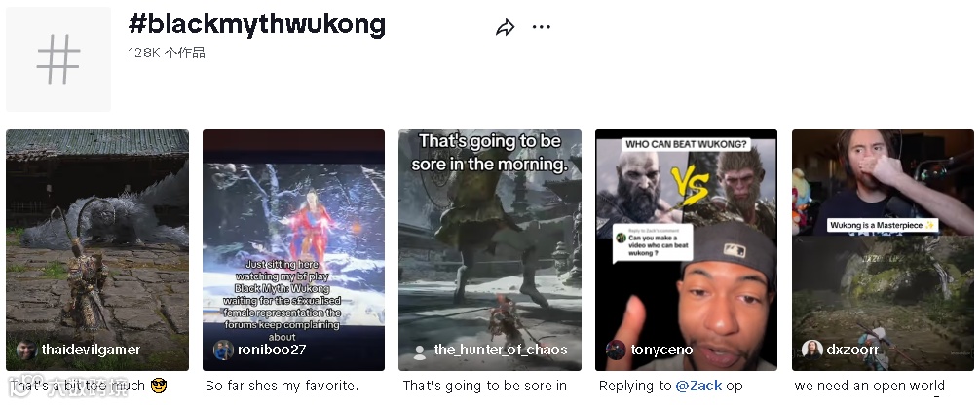The image size is (980, 405).
Task: Click the share arrow icon
Action: [x=505, y=27]
